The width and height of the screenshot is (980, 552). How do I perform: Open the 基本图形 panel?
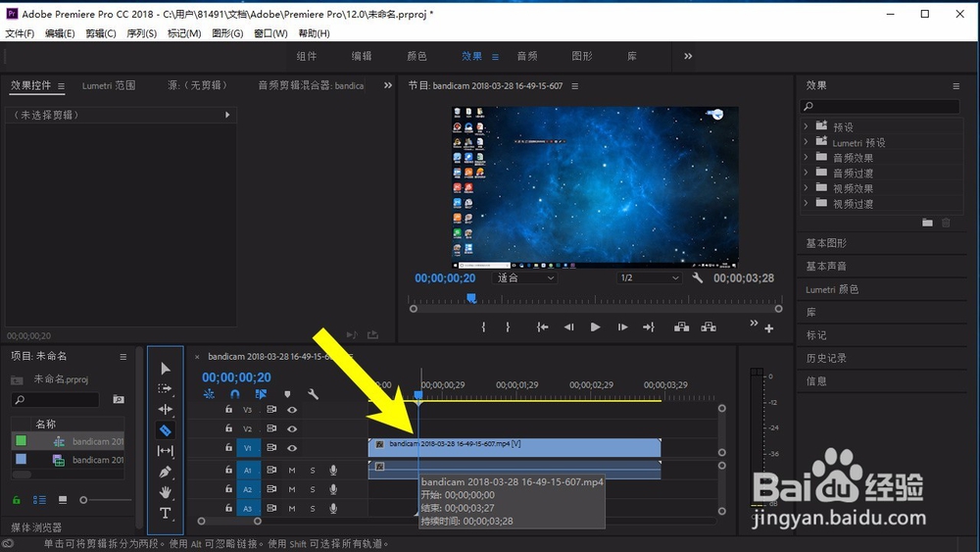point(826,243)
